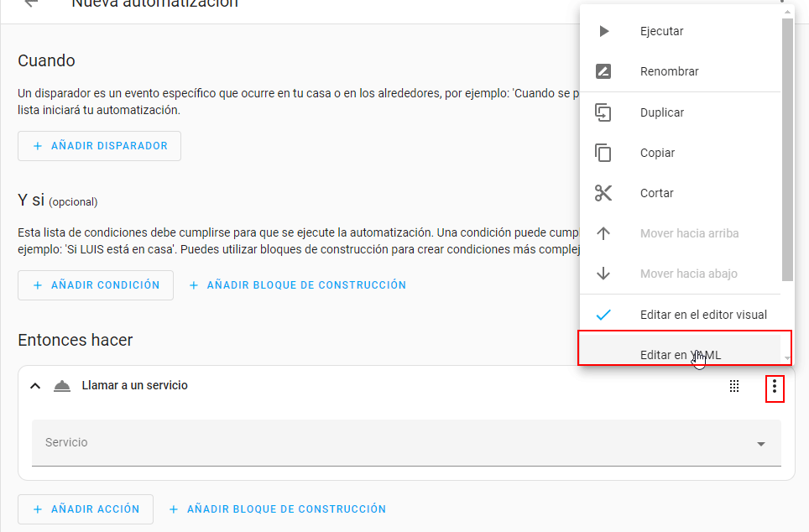This screenshot has height=532, width=809.
Task: Click Añadir acción button
Action: point(86,509)
